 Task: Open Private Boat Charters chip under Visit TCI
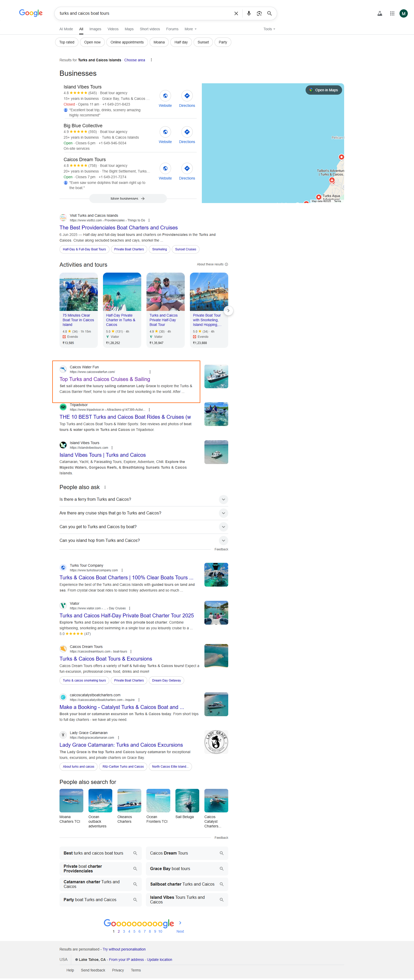coord(129,250)
